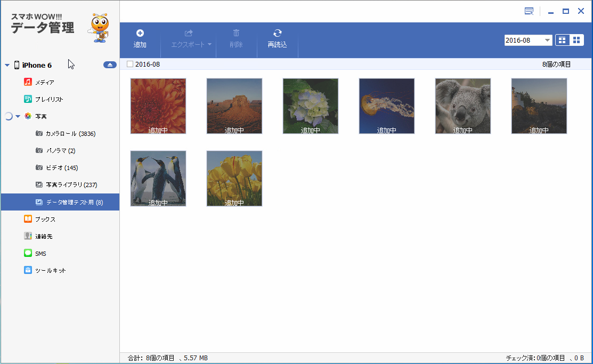Collapse the iPhone 6 tree node
This screenshot has height=364, width=593.
coord(7,66)
